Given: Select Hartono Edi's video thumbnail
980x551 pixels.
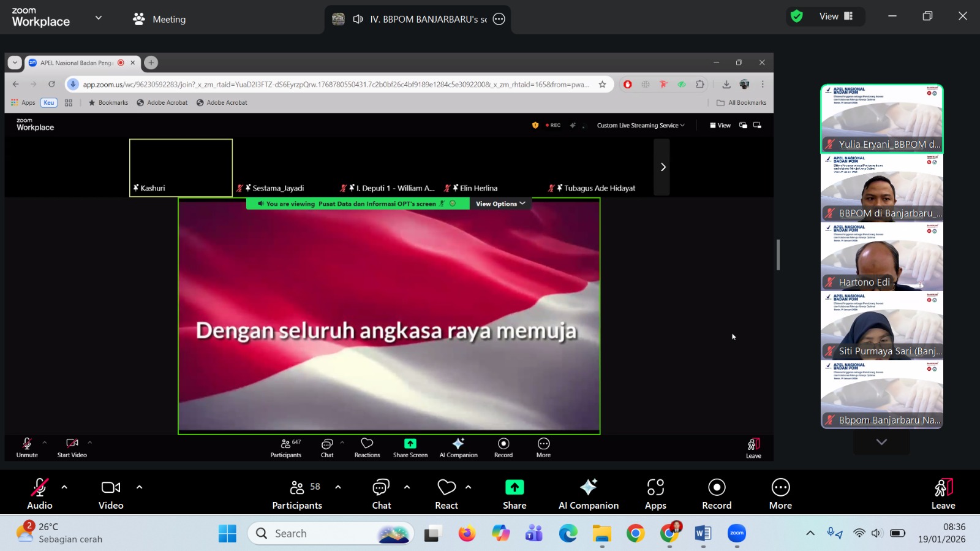Looking at the screenshot, I should click(881, 256).
